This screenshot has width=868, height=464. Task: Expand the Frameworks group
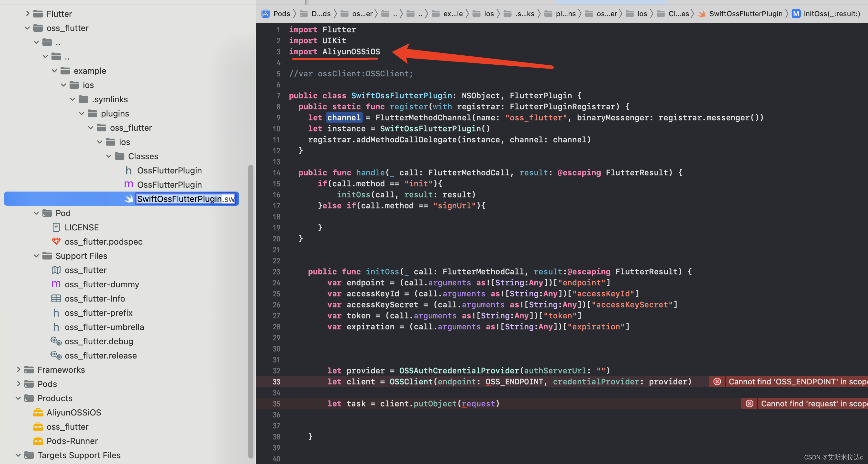[18, 370]
